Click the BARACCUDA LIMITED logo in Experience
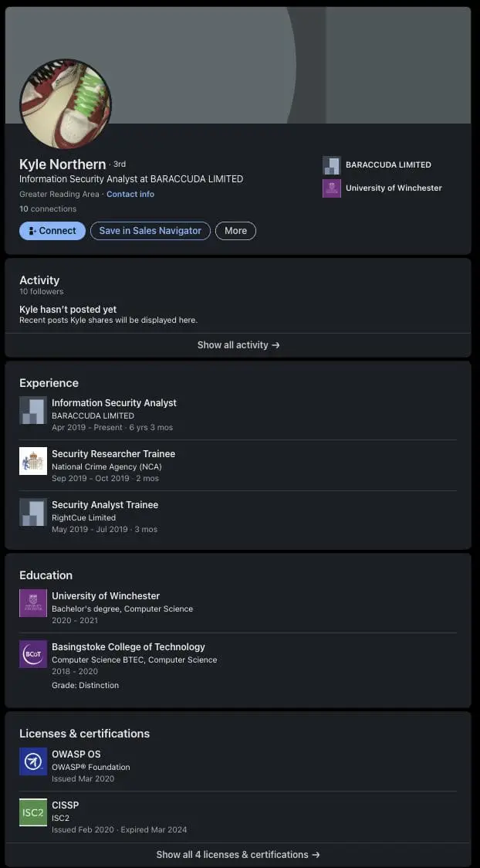The height and width of the screenshot is (868, 480). 33,410
